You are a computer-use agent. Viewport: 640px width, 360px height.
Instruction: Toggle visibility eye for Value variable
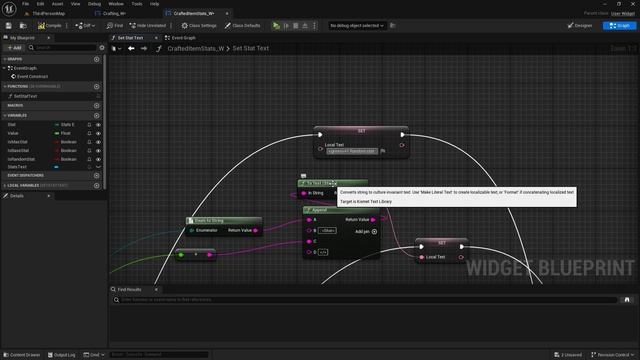tap(98, 133)
